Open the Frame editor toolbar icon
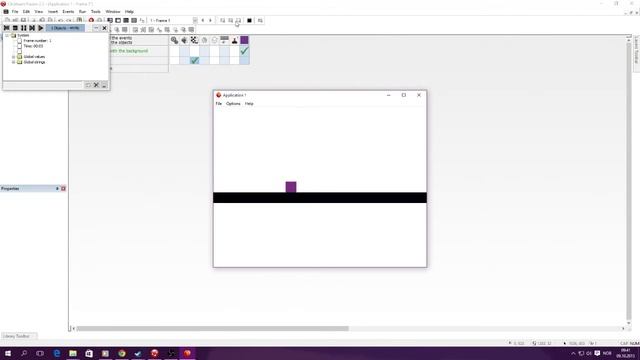Screen dimensions: 640x360 click(118, 20)
